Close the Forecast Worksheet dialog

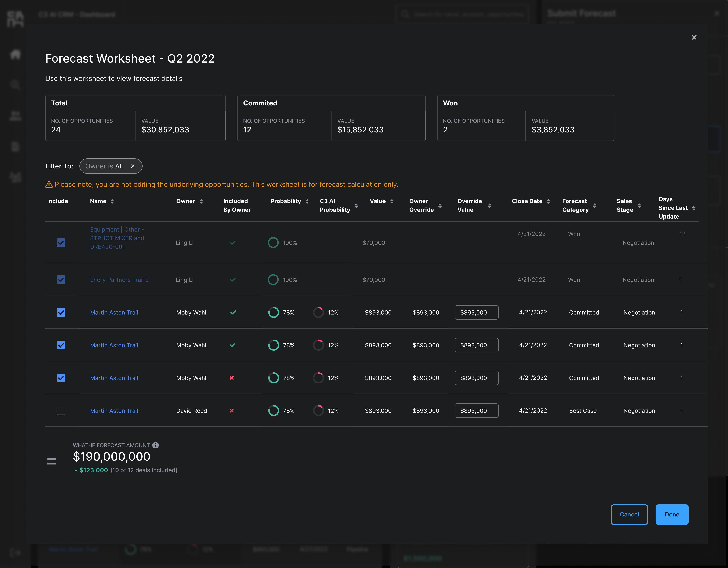coord(694,37)
